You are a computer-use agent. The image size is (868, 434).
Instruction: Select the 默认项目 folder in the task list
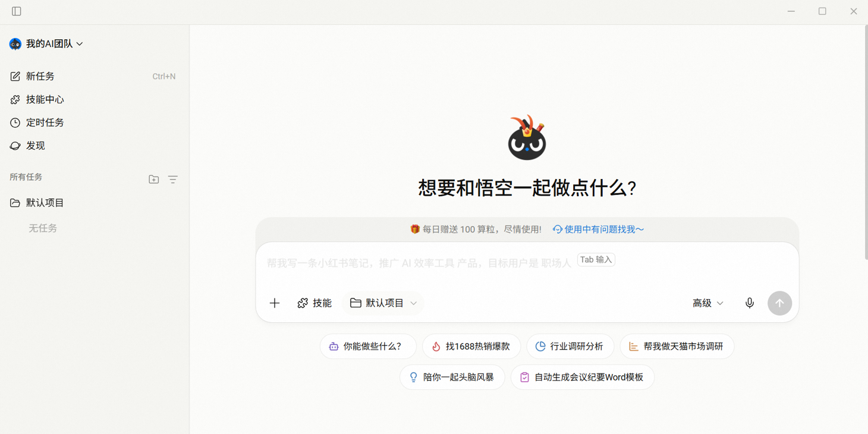pos(44,203)
